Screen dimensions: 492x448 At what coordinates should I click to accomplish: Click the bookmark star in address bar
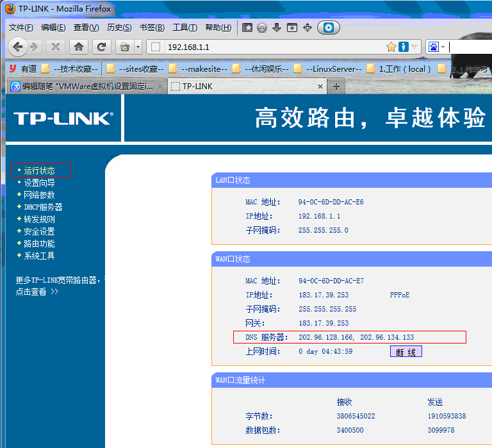(x=391, y=47)
